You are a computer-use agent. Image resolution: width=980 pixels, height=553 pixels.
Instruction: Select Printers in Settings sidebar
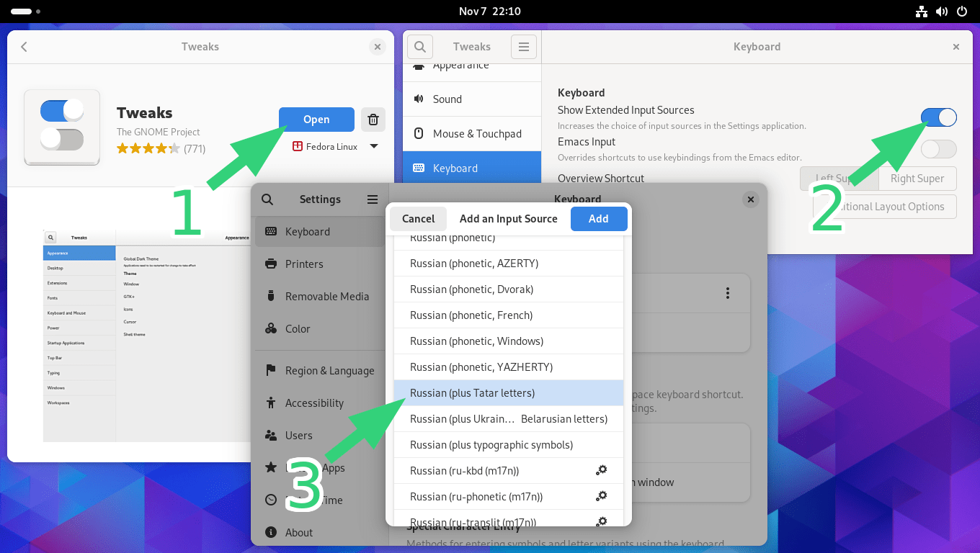point(320,264)
